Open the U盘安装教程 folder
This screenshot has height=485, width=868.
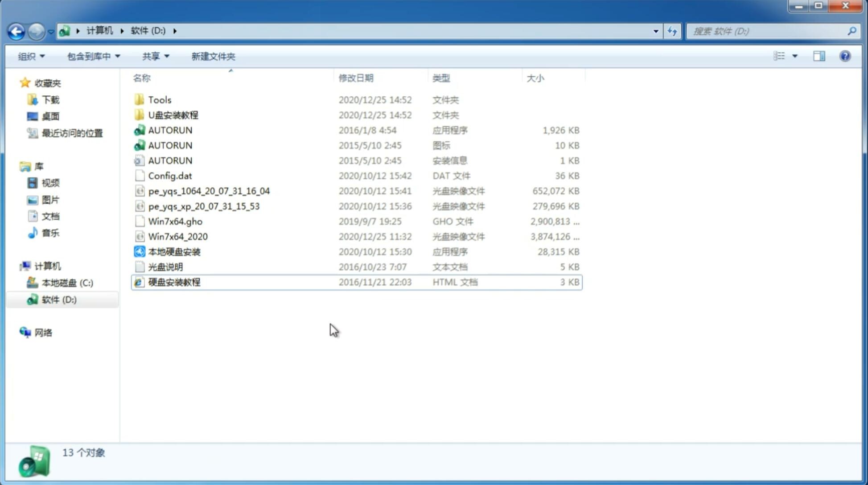tap(174, 115)
